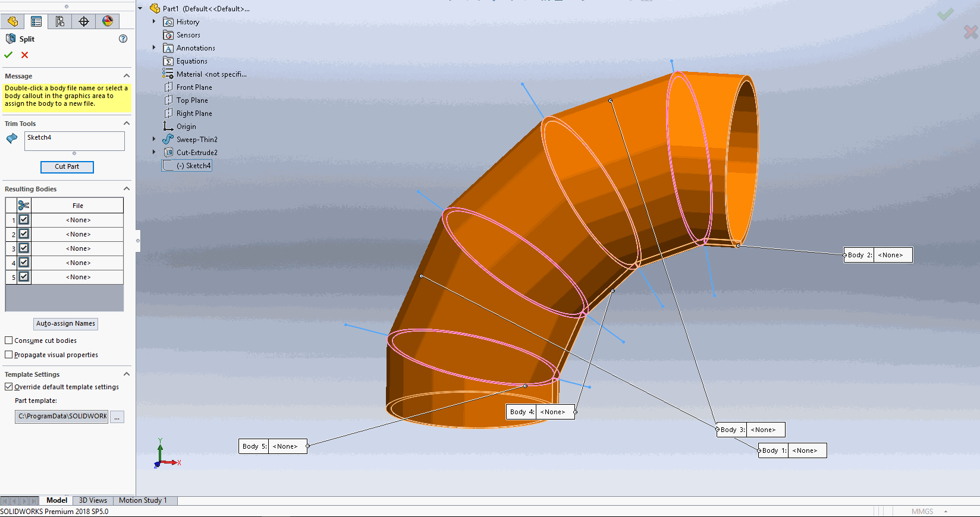Expand the Sweep-Thin2 feature node
This screenshot has height=517, width=980.
click(x=154, y=140)
